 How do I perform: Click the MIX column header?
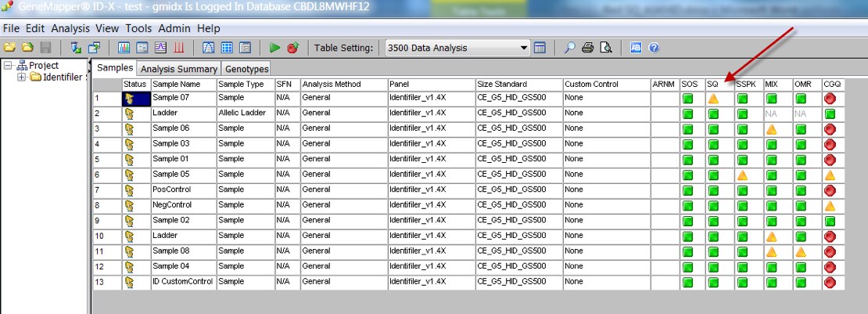tap(778, 85)
